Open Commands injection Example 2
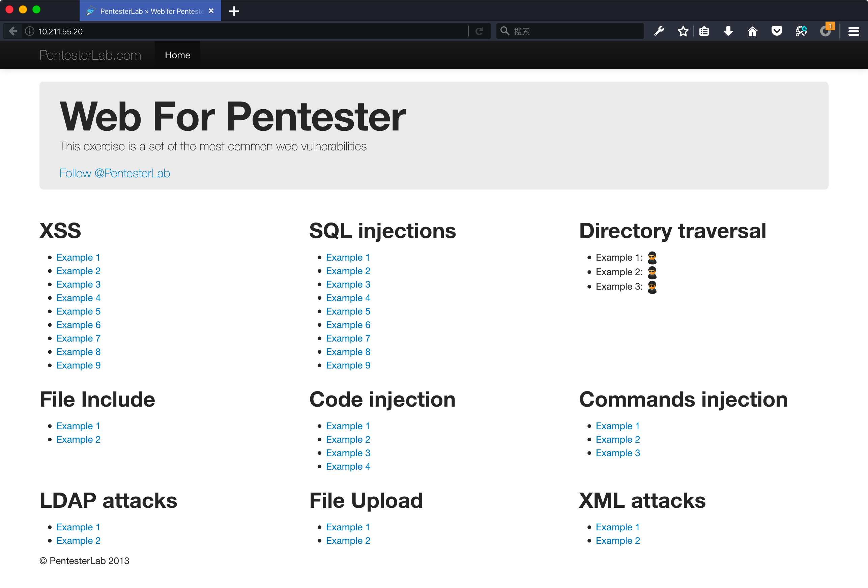Viewport: 868px width, 588px height. point(618,439)
